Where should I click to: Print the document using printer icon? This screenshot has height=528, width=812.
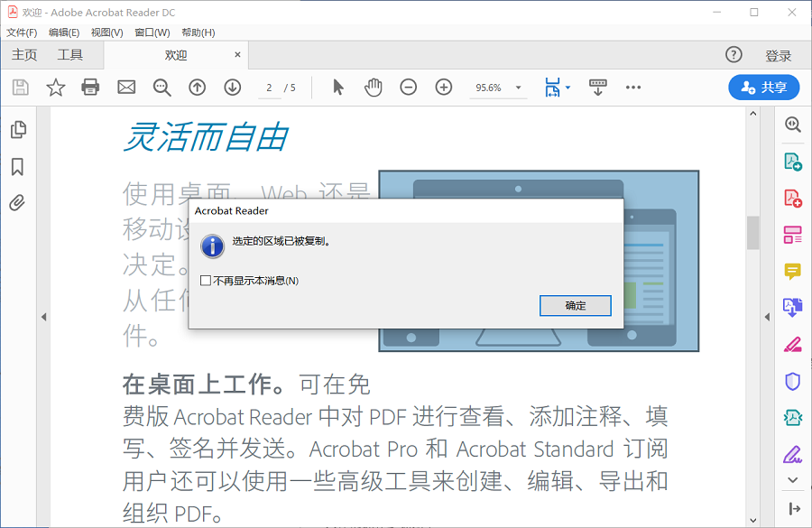pos(90,87)
